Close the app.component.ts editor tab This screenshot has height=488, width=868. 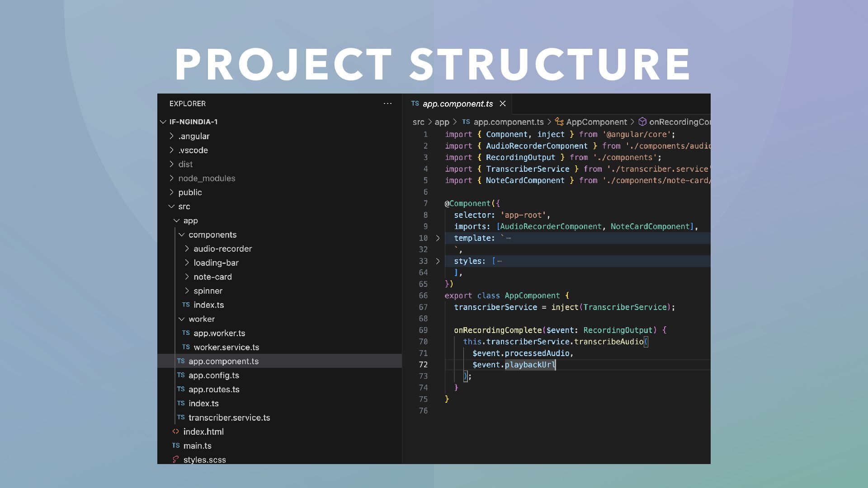(x=502, y=104)
